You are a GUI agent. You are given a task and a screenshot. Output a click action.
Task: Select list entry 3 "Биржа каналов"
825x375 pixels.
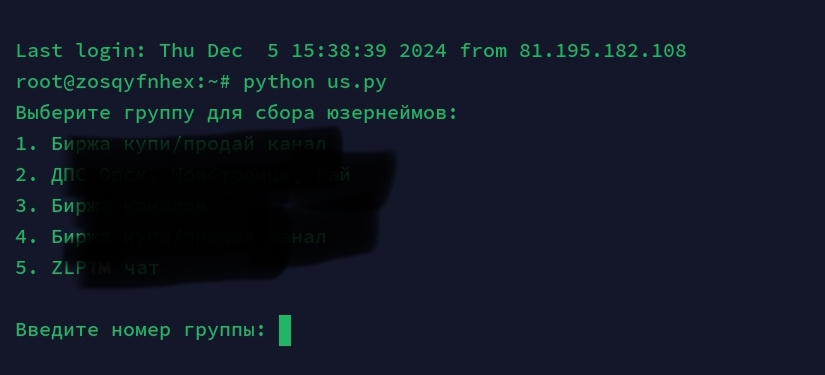pos(111,206)
